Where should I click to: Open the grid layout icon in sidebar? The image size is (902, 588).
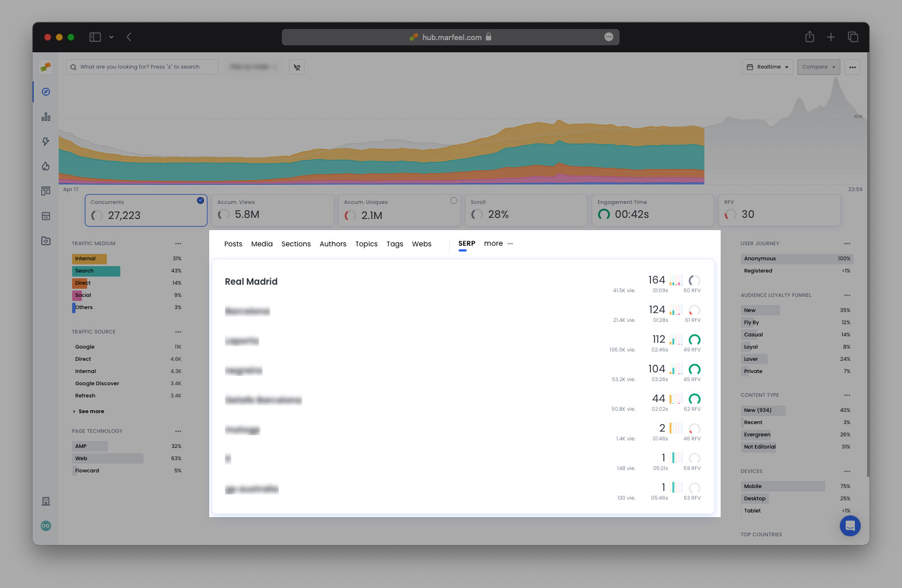tap(45, 191)
